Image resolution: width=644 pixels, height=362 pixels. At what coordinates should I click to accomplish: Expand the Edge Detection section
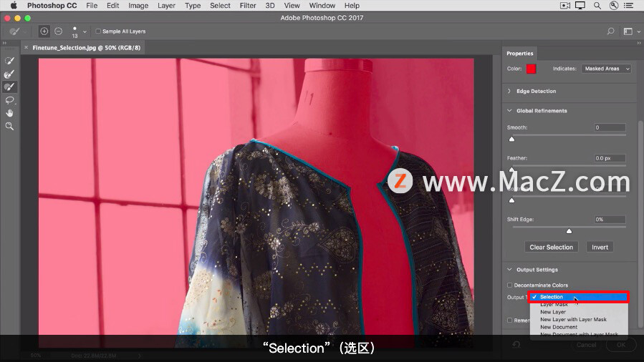(509, 91)
